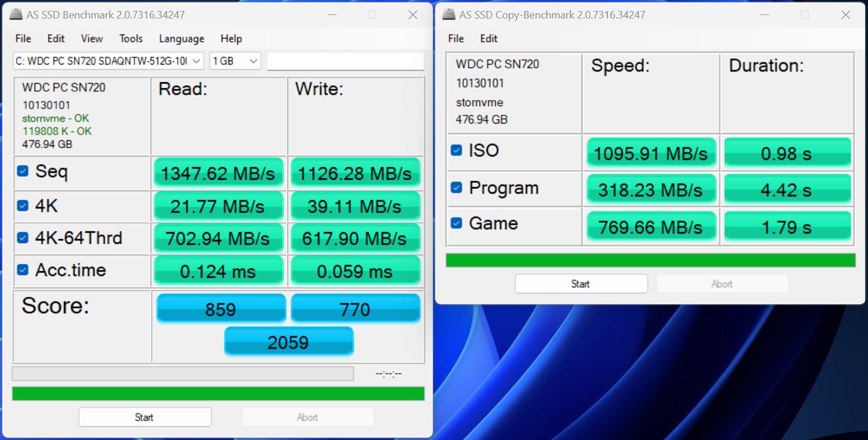This screenshot has height=440, width=868.
Task: Open the drive selection dropdown
Action: [108, 61]
